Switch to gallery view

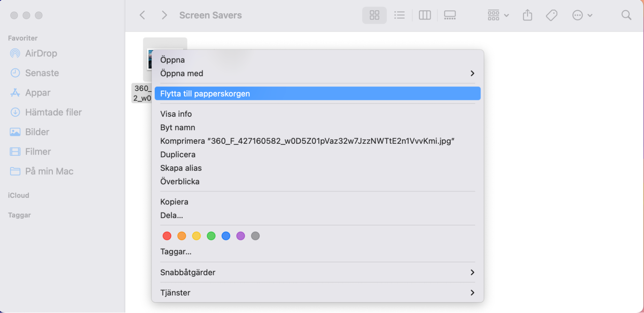pyautogui.click(x=450, y=15)
